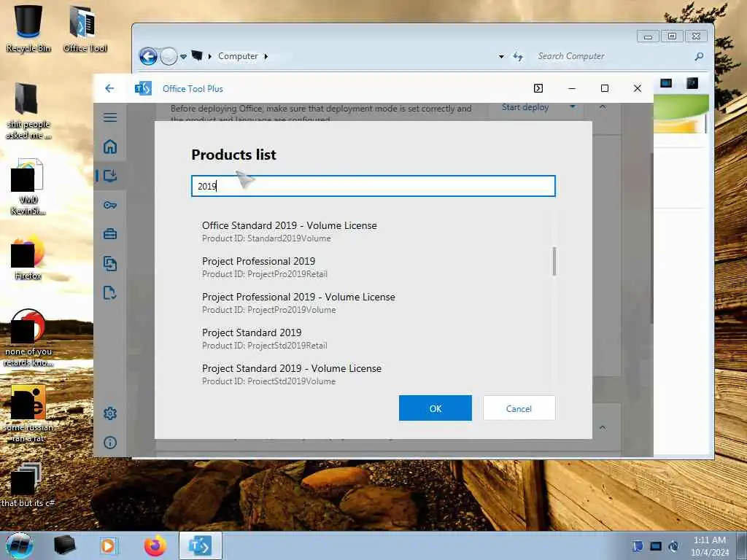Click the product search field containing 2019
This screenshot has height=560, width=747.
pyautogui.click(x=373, y=186)
